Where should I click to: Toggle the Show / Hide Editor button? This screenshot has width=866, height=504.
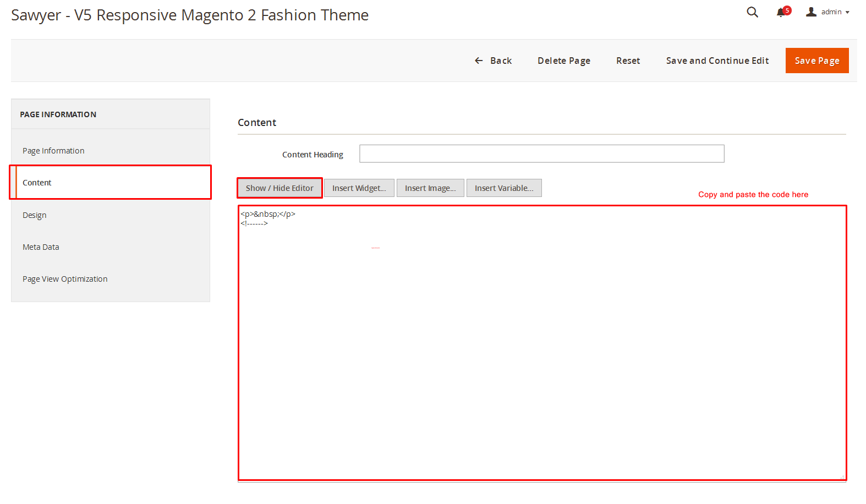[x=279, y=188]
